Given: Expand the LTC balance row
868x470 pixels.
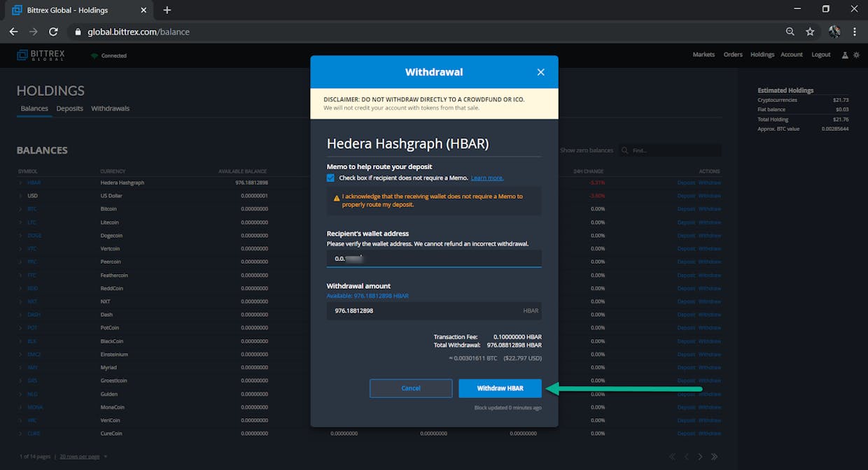Looking at the screenshot, I should [x=20, y=222].
